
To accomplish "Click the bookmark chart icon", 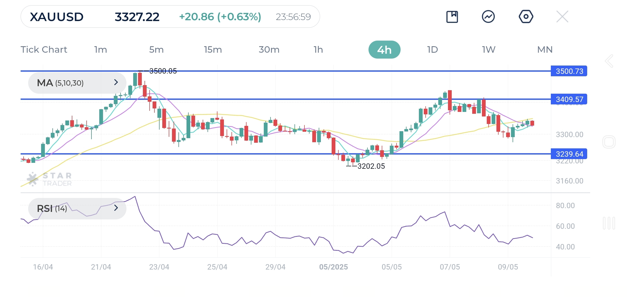I will (x=452, y=17).
